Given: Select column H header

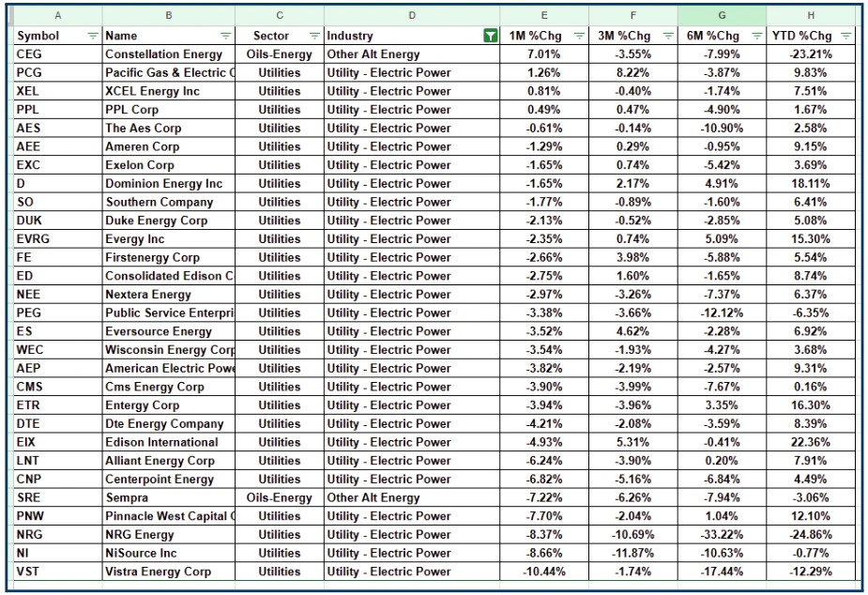Looking at the screenshot, I should point(811,16).
